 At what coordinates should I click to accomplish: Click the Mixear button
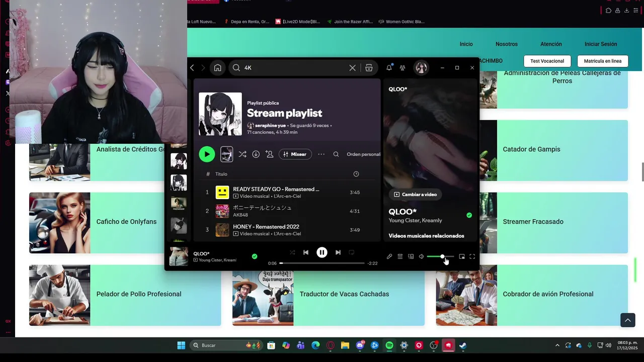coord(295,154)
